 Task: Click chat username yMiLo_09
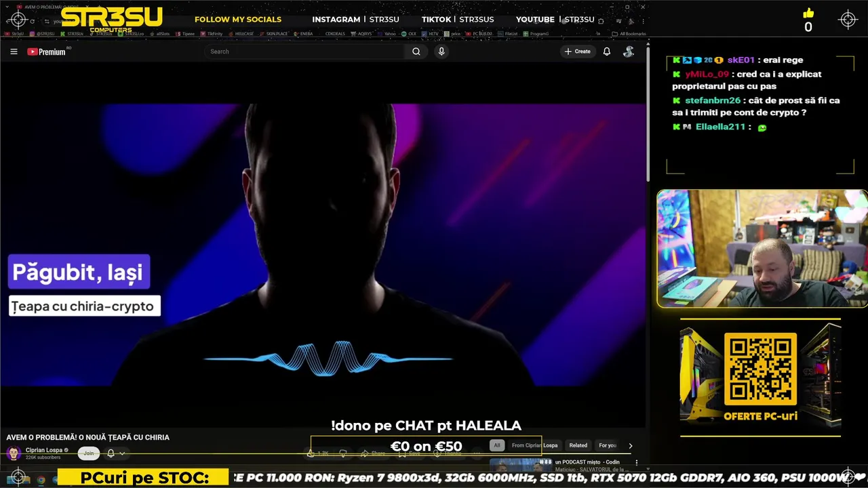[x=707, y=74]
